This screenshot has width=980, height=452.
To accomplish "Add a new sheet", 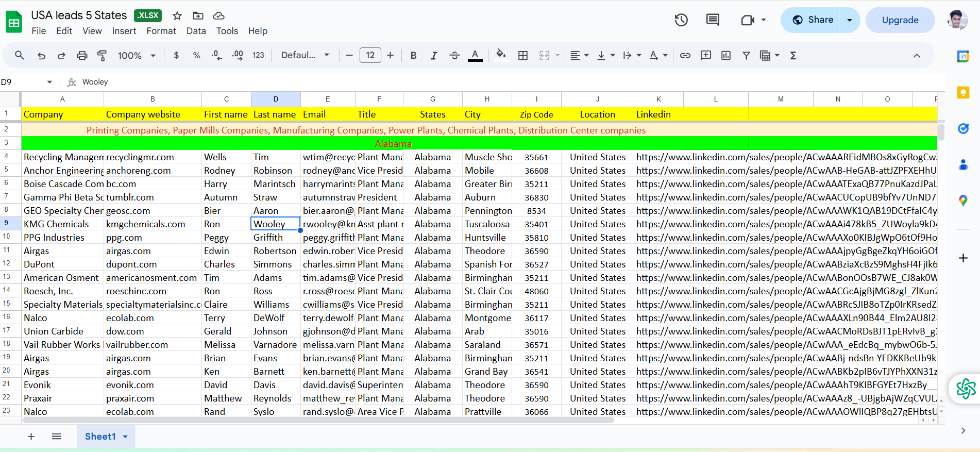I will click(x=31, y=437).
